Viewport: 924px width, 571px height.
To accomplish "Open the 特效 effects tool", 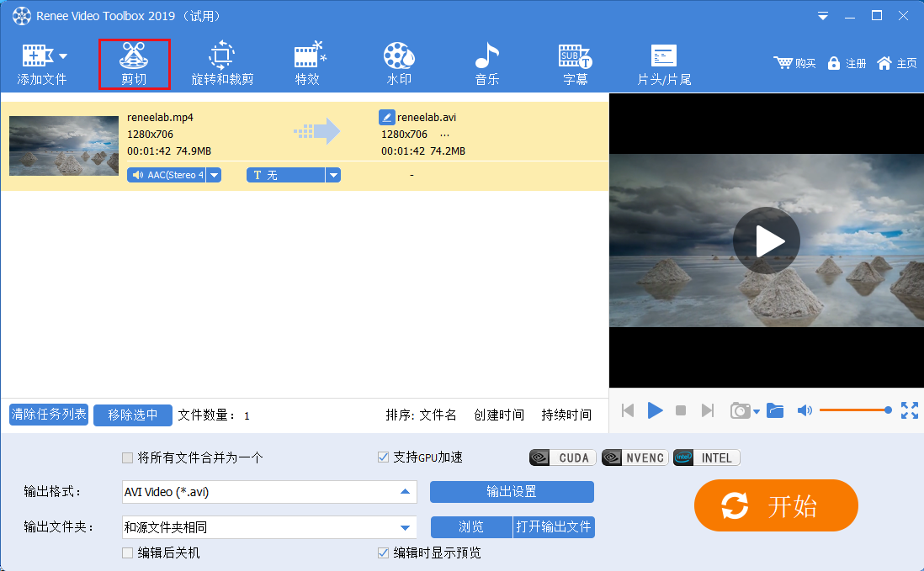I will (308, 64).
